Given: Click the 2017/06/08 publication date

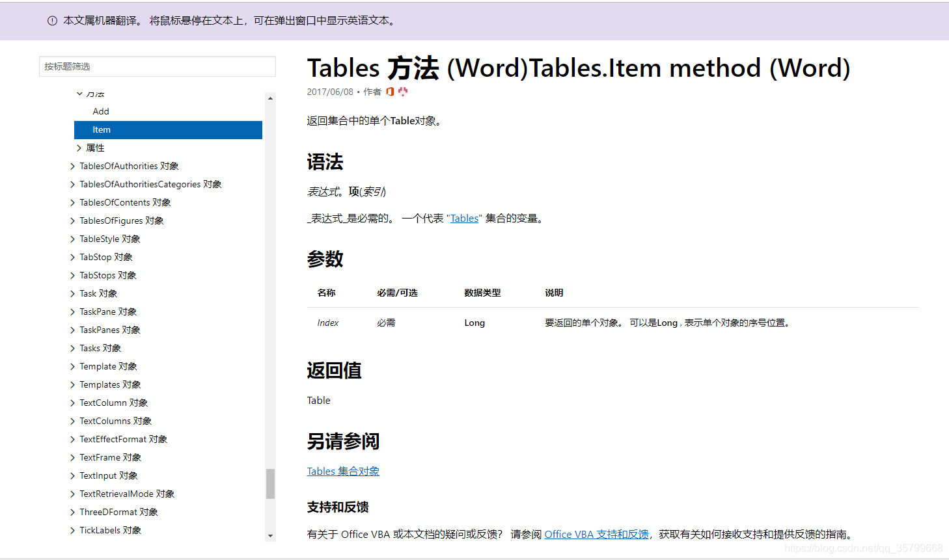Looking at the screenshot, I should (330, 92).
